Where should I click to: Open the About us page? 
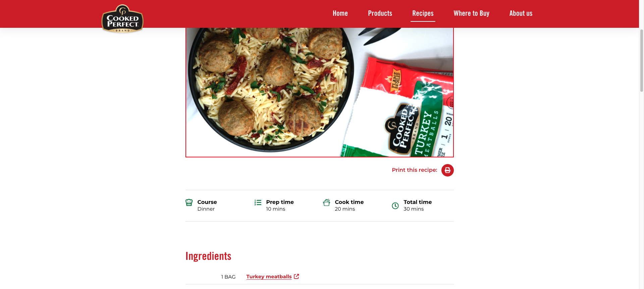(x=521, y=13)
